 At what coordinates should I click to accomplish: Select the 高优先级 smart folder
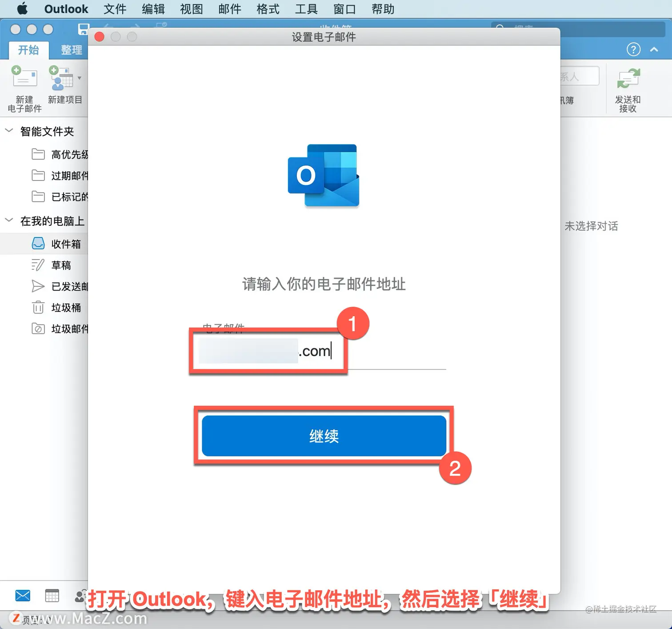click(70, 154)
